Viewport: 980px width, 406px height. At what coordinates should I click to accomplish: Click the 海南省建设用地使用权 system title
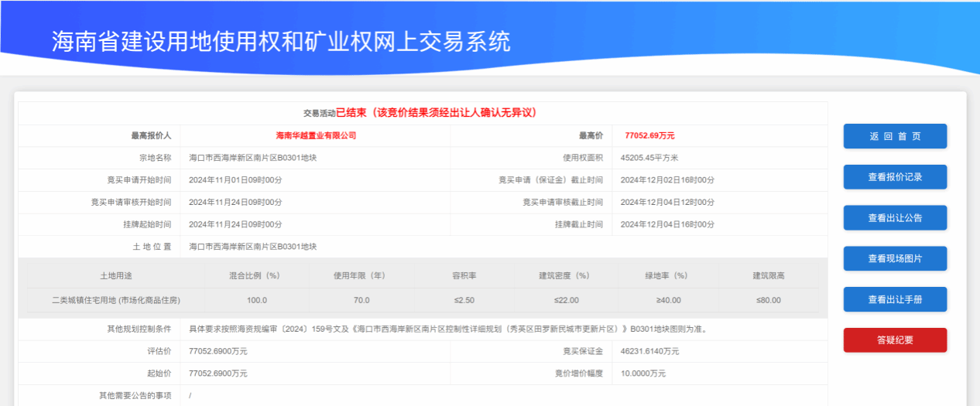pyautogui.click(x=281, y=41)
